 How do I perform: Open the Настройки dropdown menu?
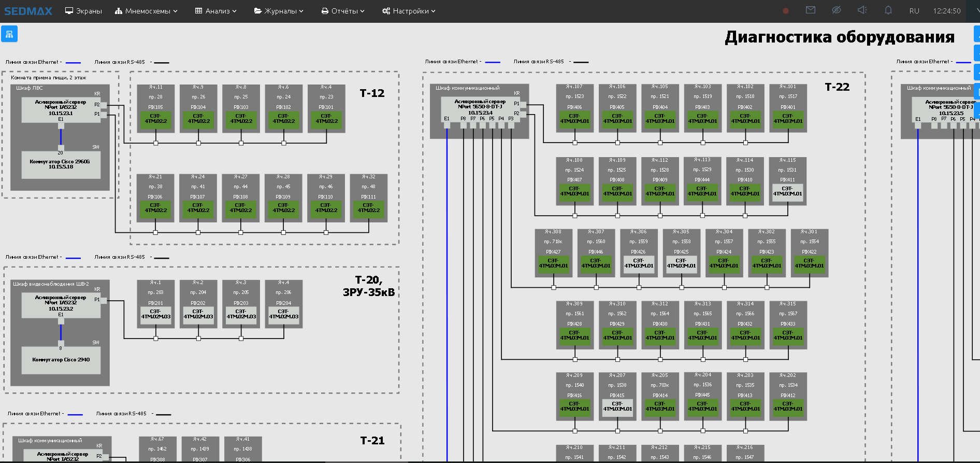(x=409, y=11)
